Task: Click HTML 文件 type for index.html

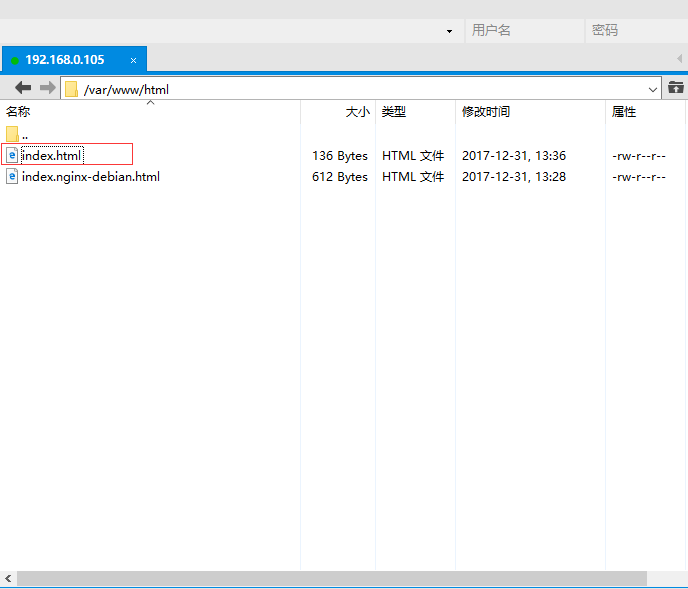Action: tap(413, 155)
